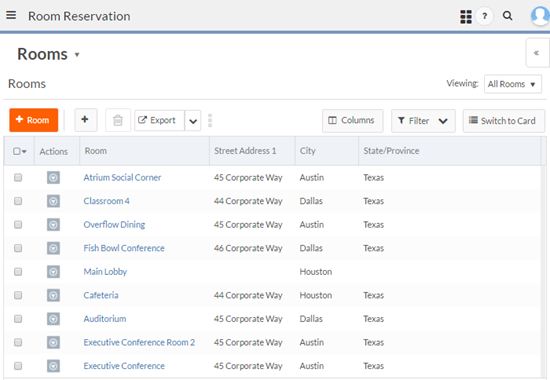Click the orange add Room button
550x380 pixels.
coord(34,120)
